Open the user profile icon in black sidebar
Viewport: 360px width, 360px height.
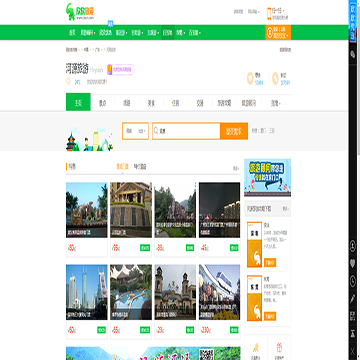[x=353, y=247]
